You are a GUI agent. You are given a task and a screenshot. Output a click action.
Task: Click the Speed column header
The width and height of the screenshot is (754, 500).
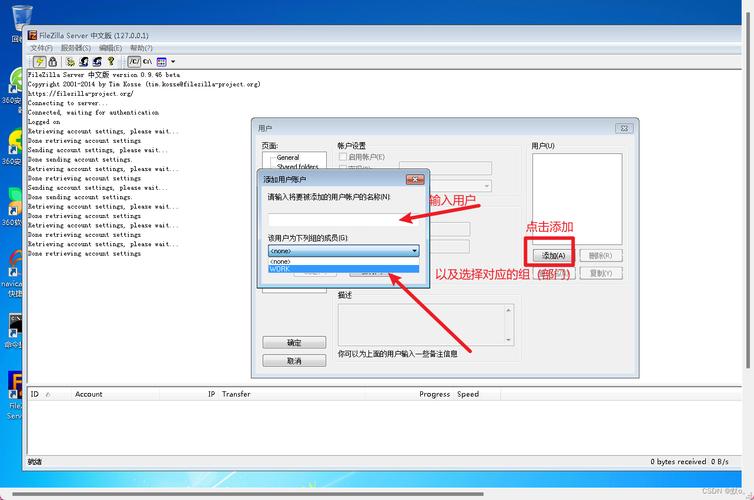point(468,394)
